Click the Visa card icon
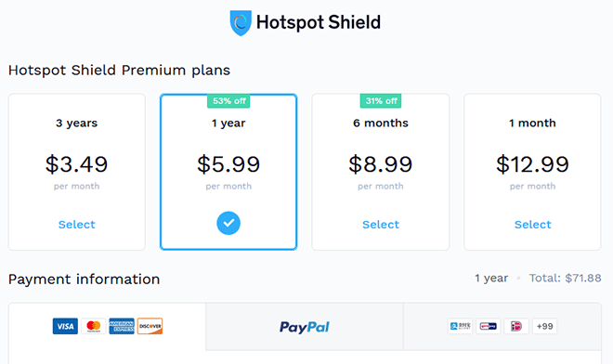Image resolution: width=613 pixels, height=364 pixels. (x=65, y=326)
